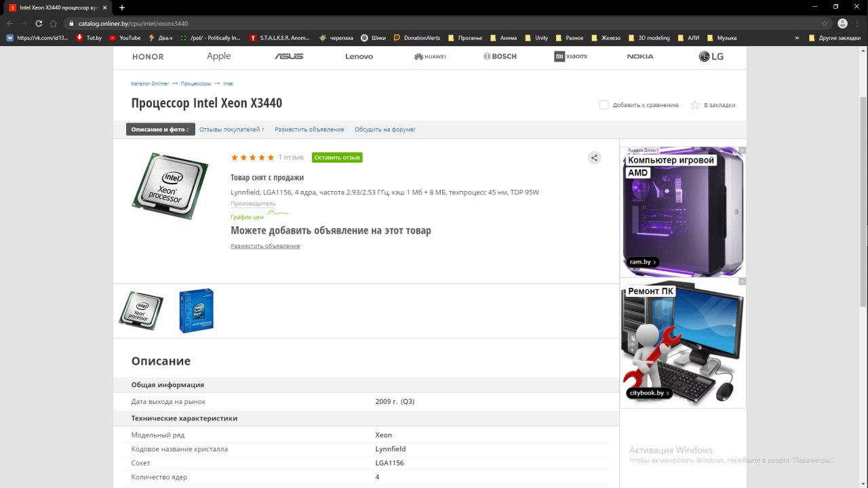Viewport: 868px width, 488px height.
Task: Open the Разное bookmarks folder
Action: coord(570,38)
